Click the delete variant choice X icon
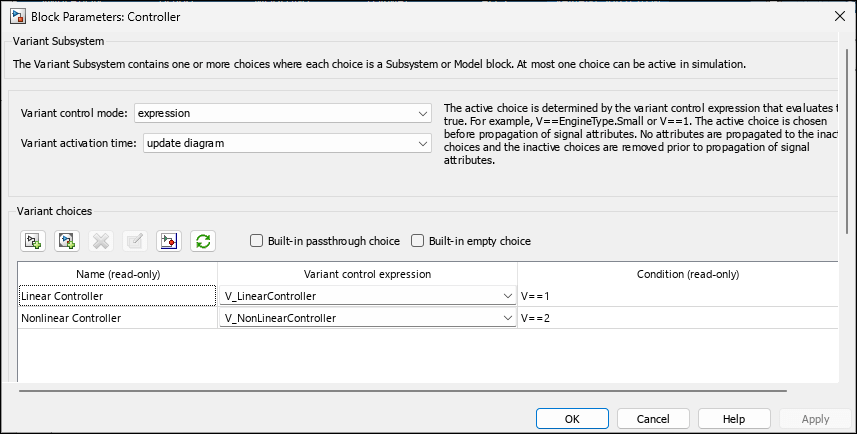Screen dimensions: 857x434 101,241
